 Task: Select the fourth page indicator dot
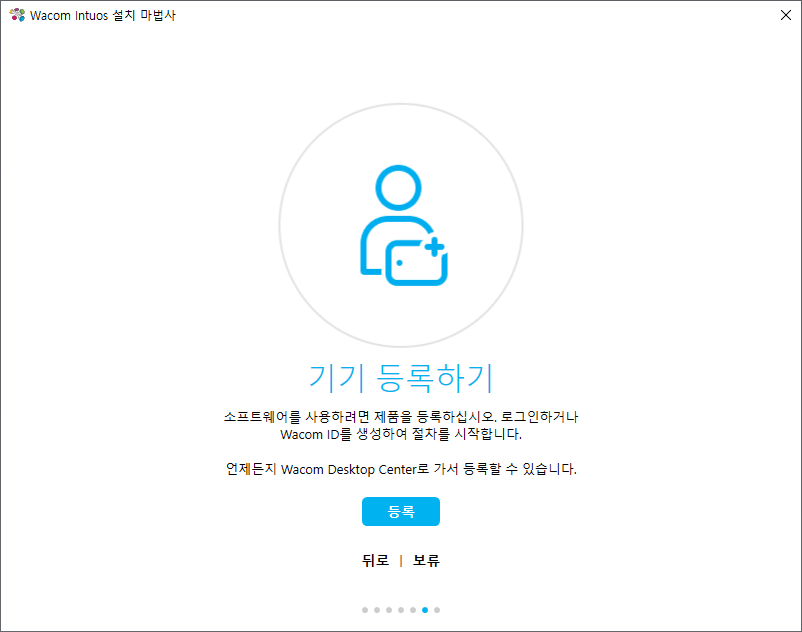(401, 610)
